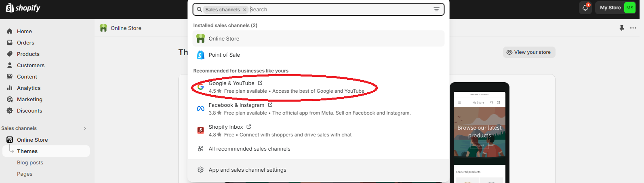This screenshot has width=644, height=183.
Task: Click the recommended channels apps icon
Action: point(200,149)
